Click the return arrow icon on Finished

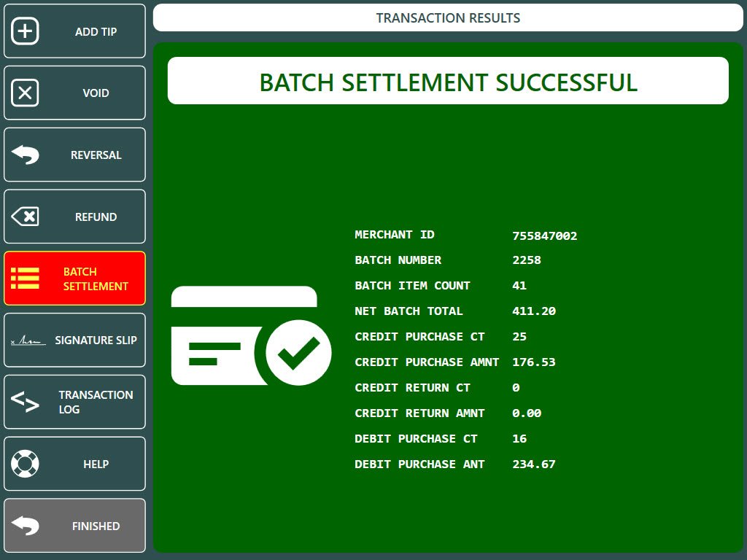(x=26, y=526)
